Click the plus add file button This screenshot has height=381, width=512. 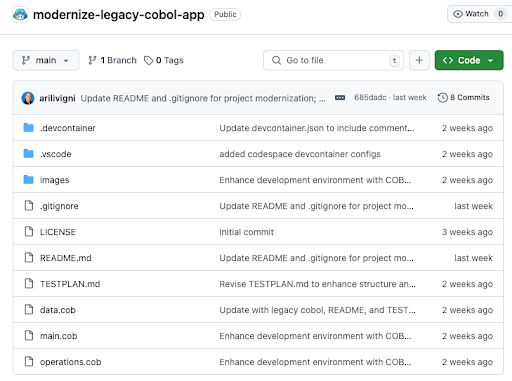(x=419, y=60)
